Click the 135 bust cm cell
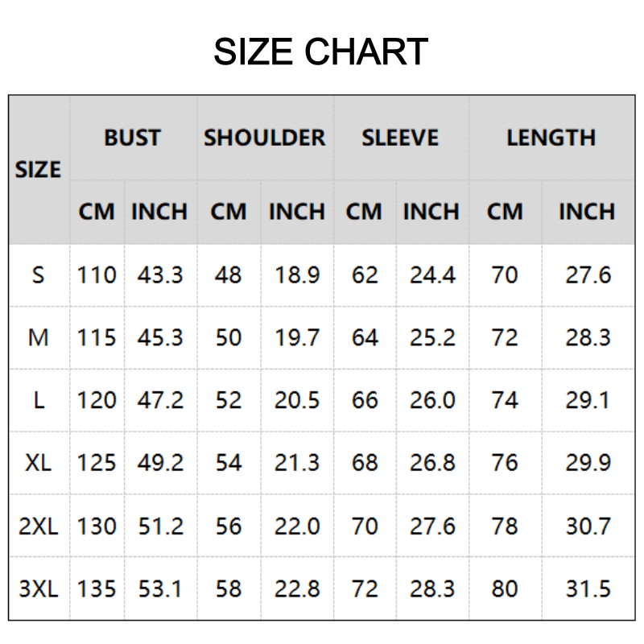 [97, 589]
